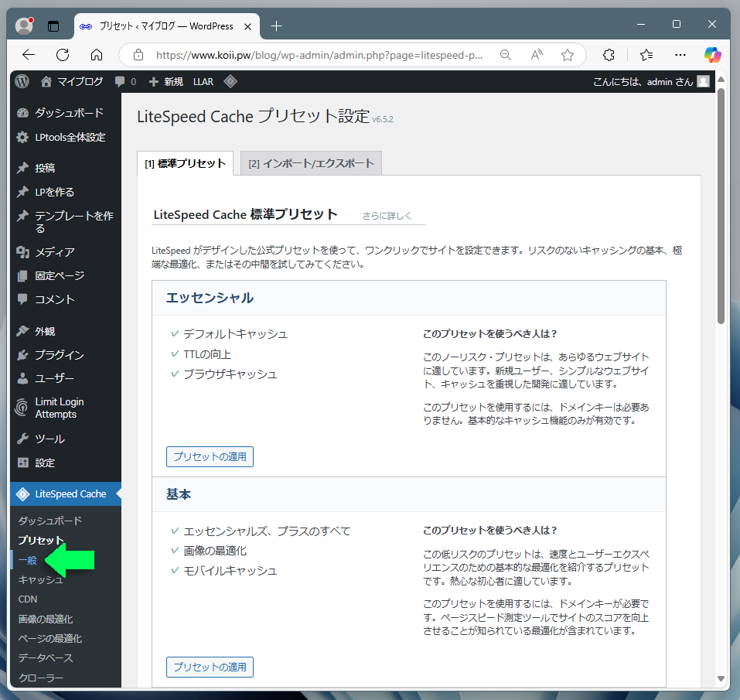Open the WordPress logo menu
Screen dimensions: 740x700
tap(22, 82)
